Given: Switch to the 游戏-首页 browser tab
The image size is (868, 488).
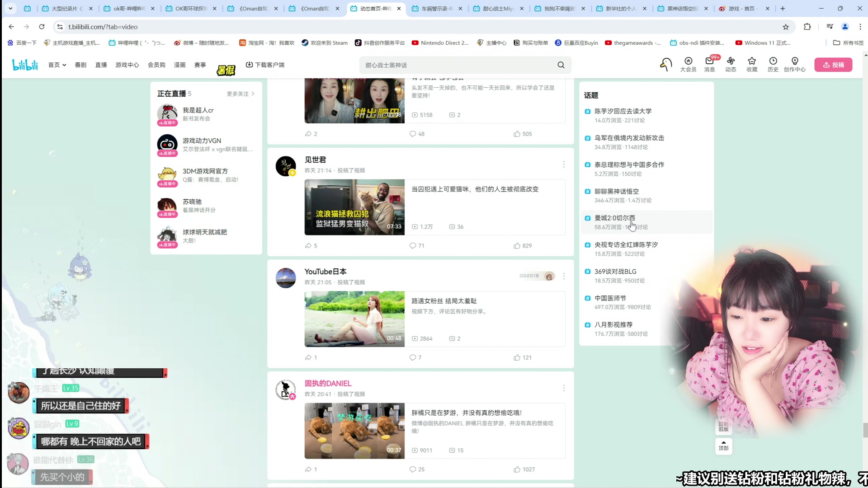Looking at the screenshot, I should pyautogui.click(x=741, y=8).
